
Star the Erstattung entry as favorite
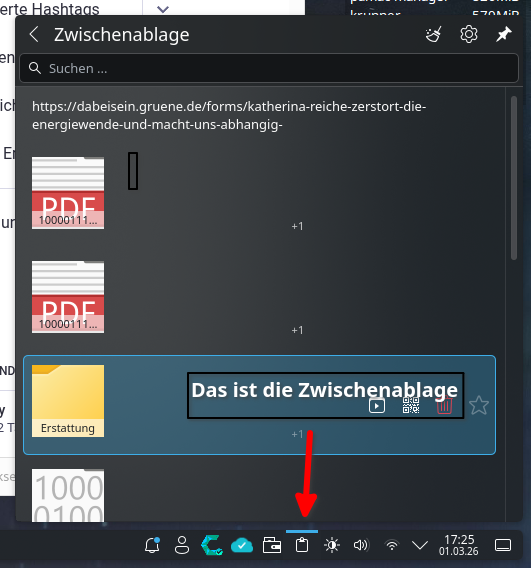click(479, 405)
